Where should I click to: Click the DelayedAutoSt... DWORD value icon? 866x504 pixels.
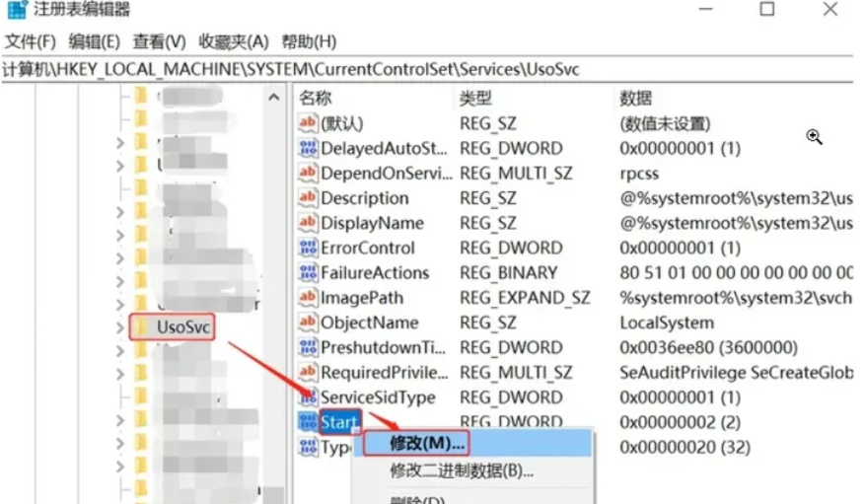tap(308, 147)
